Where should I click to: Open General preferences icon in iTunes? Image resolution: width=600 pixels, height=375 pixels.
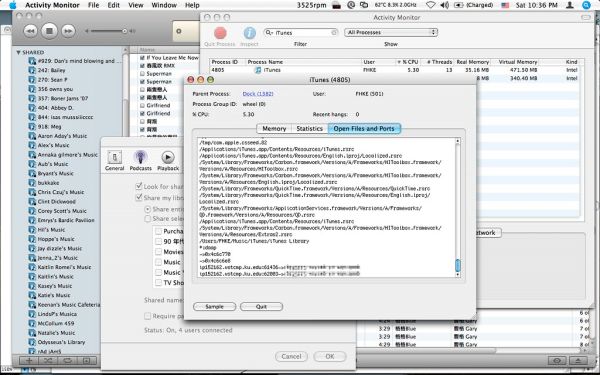pyautogui.click(x=114, y=157)
